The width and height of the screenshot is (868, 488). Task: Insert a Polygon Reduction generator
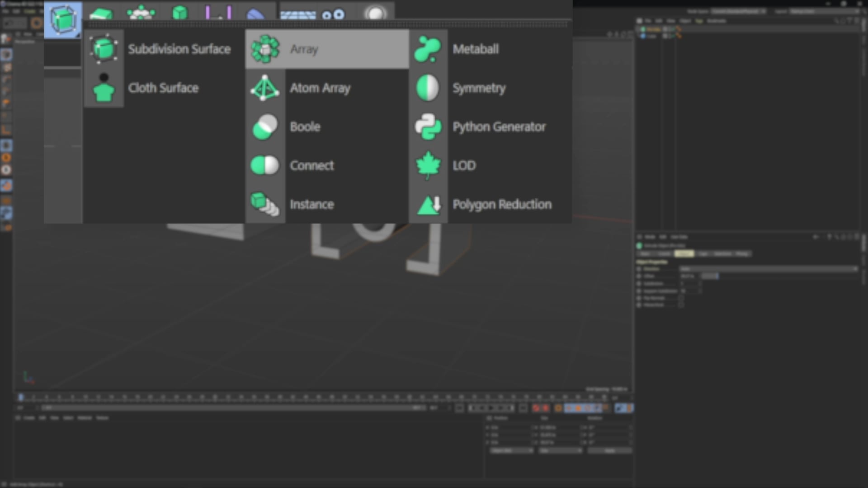click(491, 204)
